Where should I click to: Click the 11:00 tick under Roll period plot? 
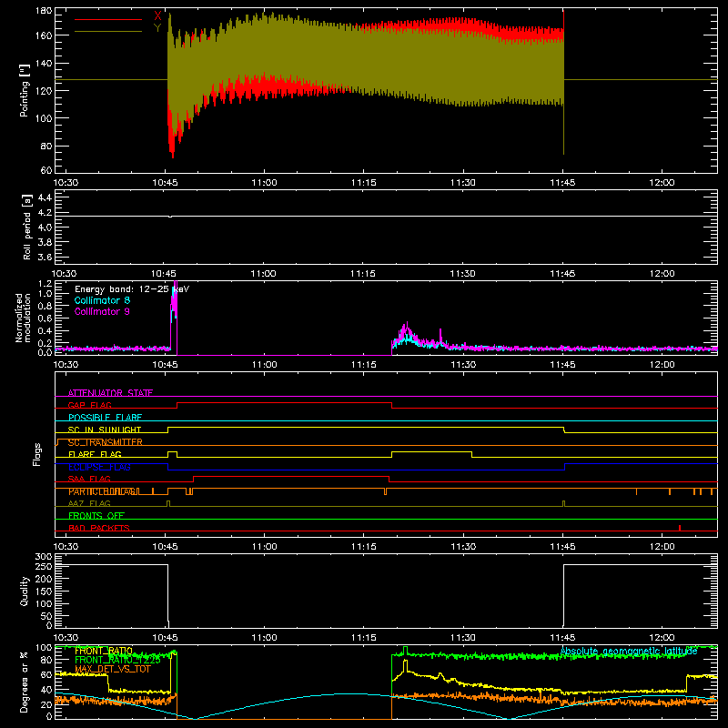pyautogui.click(x=263, y=274)
